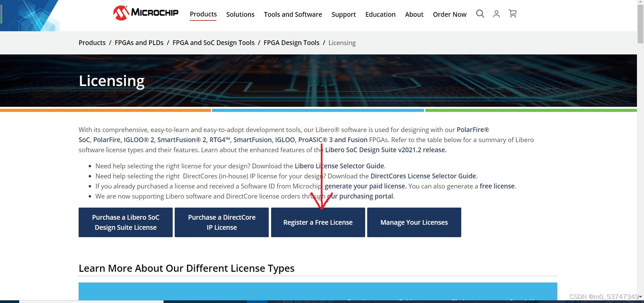Open the shopping cart icon

pyautogui.click(x=513, y=14)
